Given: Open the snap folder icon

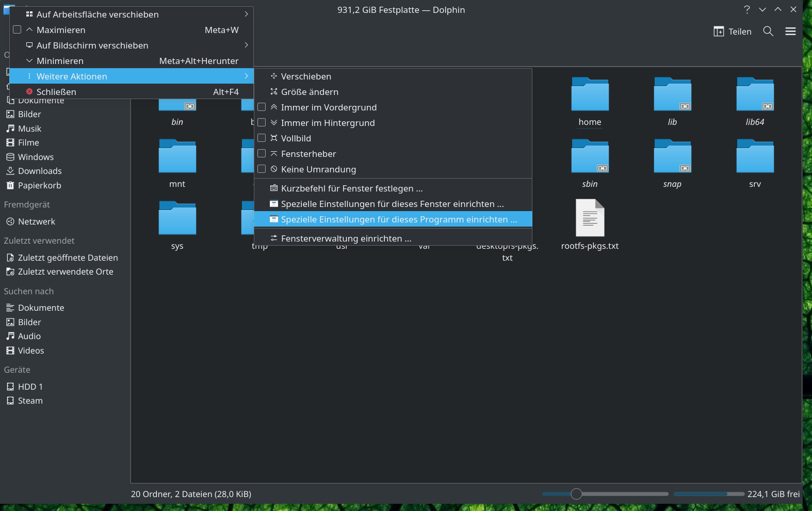Looking at the screenshot, I should tap(672, 156).
